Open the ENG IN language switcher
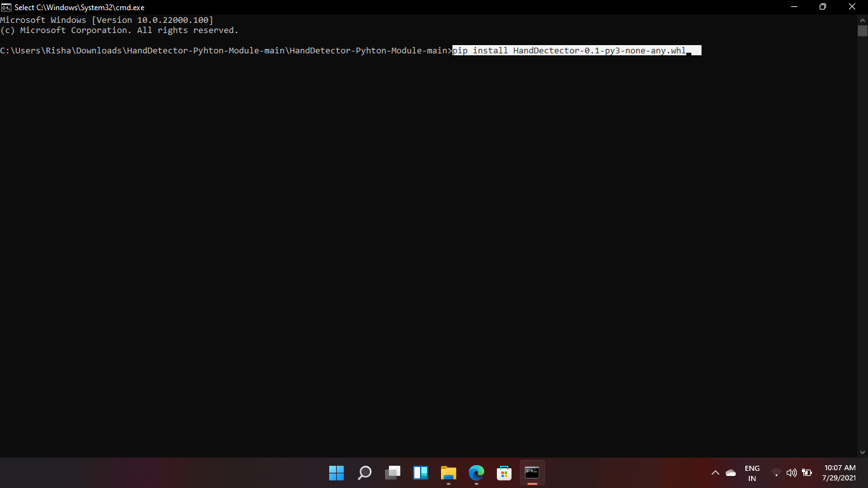This screenshot has width=868, height=488. [x=752, y=473]
